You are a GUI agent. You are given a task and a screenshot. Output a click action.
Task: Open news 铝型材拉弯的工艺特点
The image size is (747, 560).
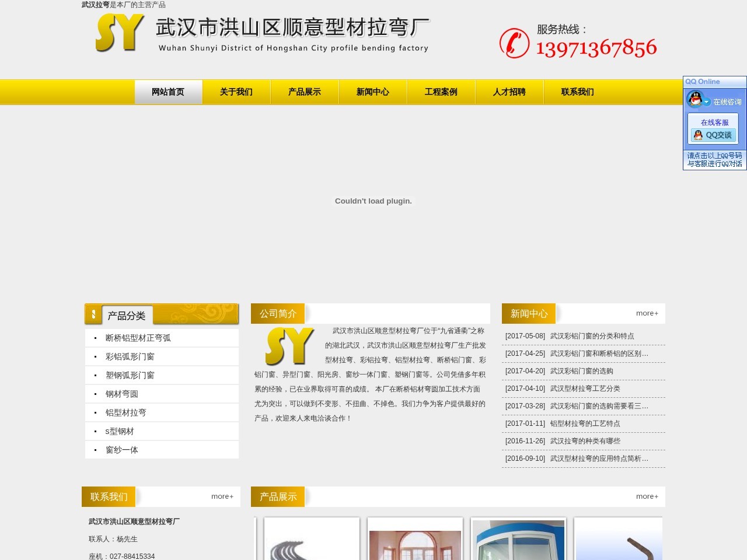585,423
